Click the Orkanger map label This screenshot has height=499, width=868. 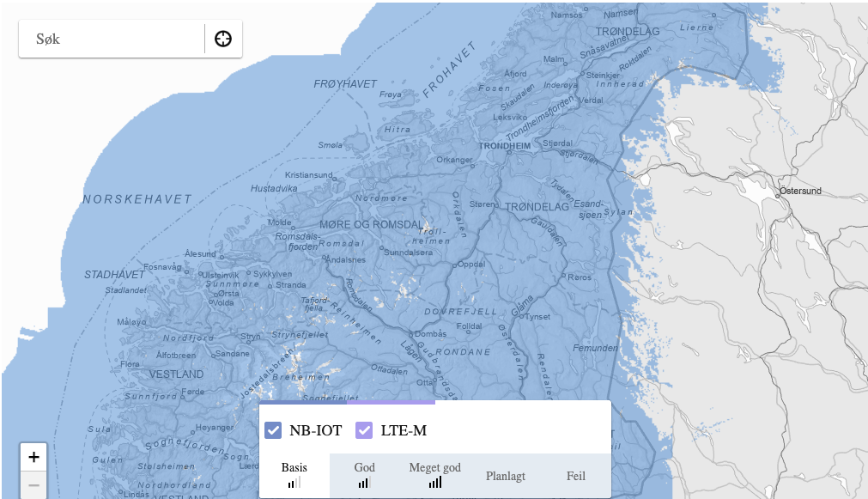point(454,160)
